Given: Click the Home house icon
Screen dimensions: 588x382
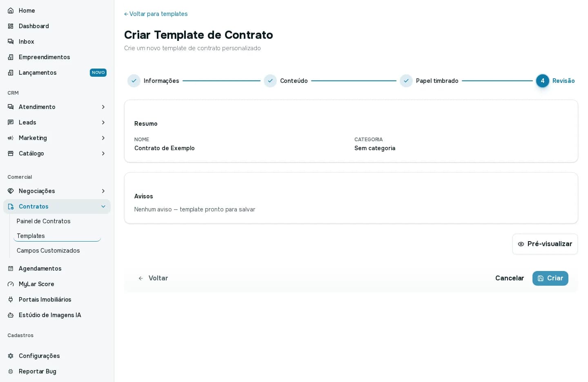Looking at the screenshot, I should pos(11,11).
